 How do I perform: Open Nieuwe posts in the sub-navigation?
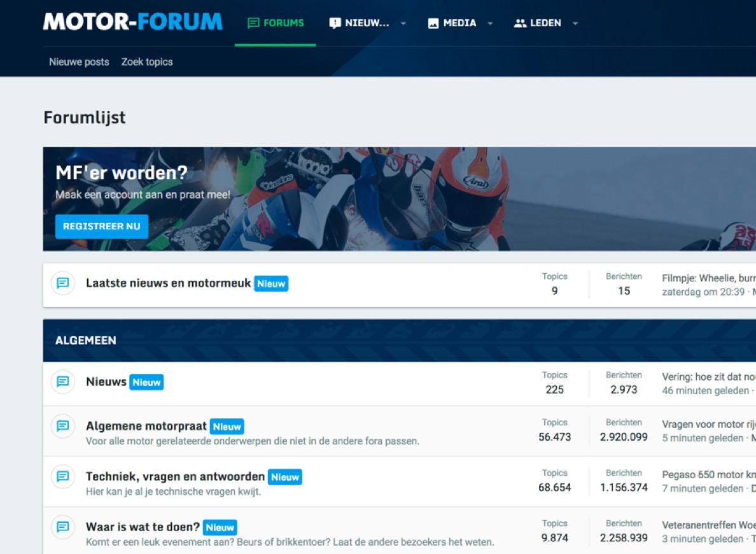[79, 62]
